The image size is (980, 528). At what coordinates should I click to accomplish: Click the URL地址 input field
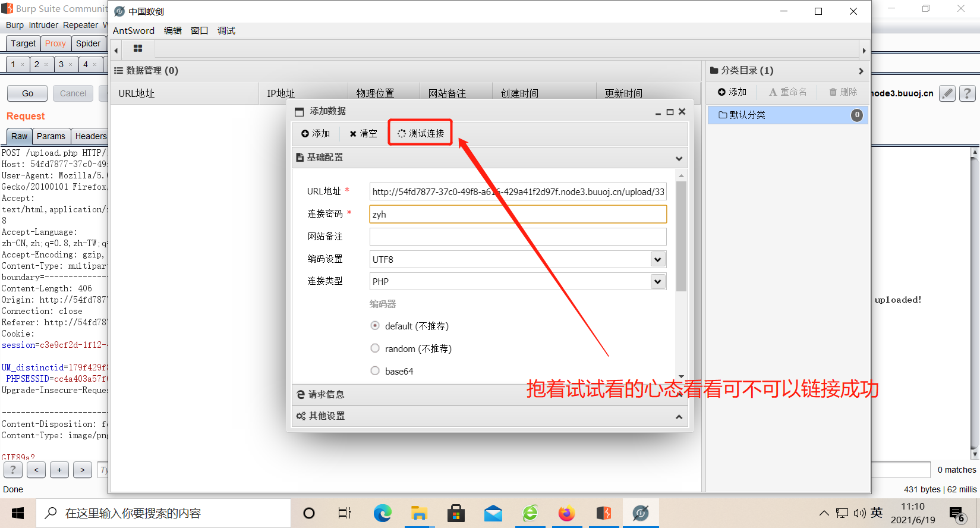coord(518,191)
